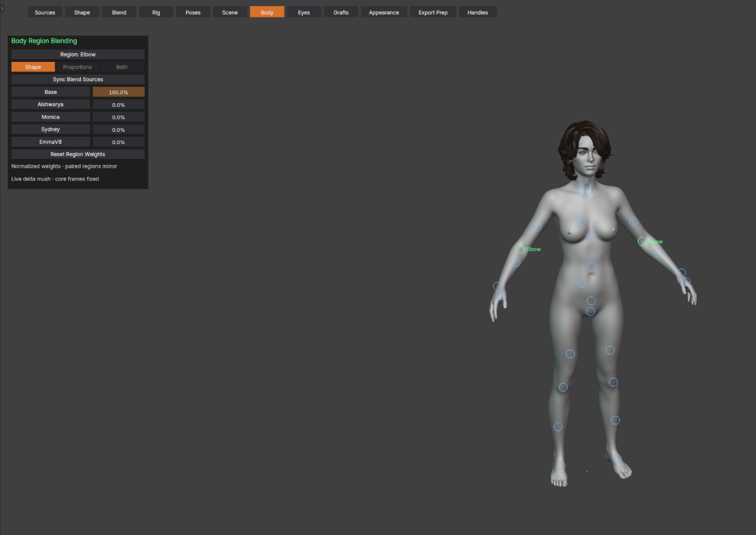Go to the Rig tab
This screenshot has width=756, height=535.
click(156, 12)
